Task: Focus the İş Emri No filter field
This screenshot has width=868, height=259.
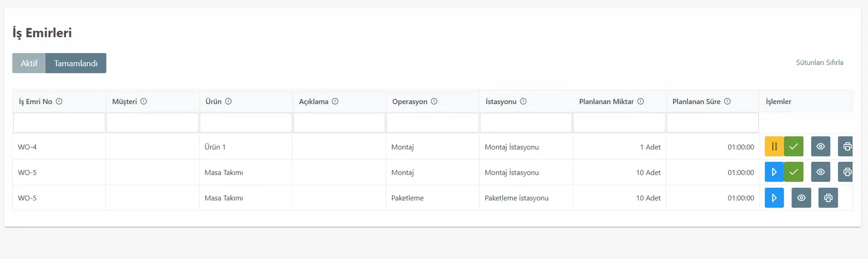Action: tap(59, 123)
